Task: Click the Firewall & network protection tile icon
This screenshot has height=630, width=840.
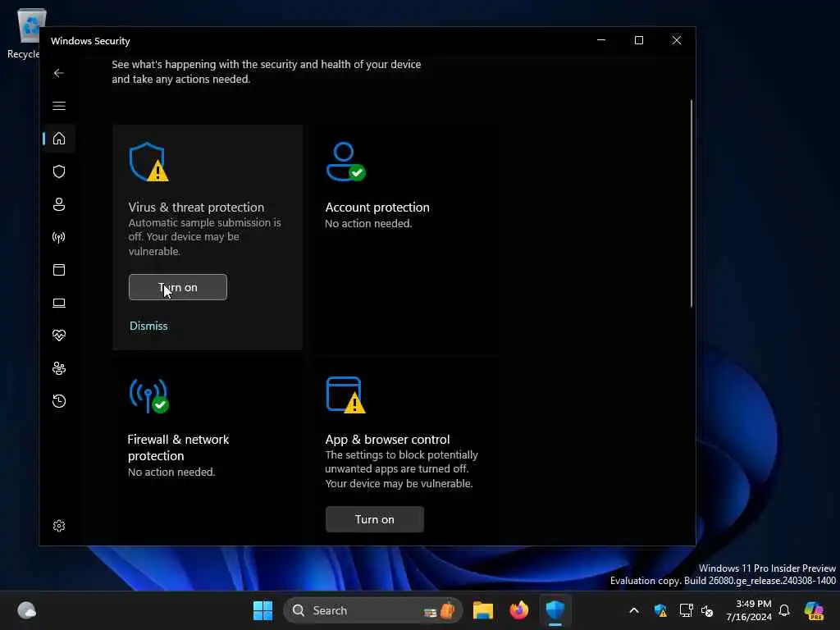Action: tap(148, 395)
